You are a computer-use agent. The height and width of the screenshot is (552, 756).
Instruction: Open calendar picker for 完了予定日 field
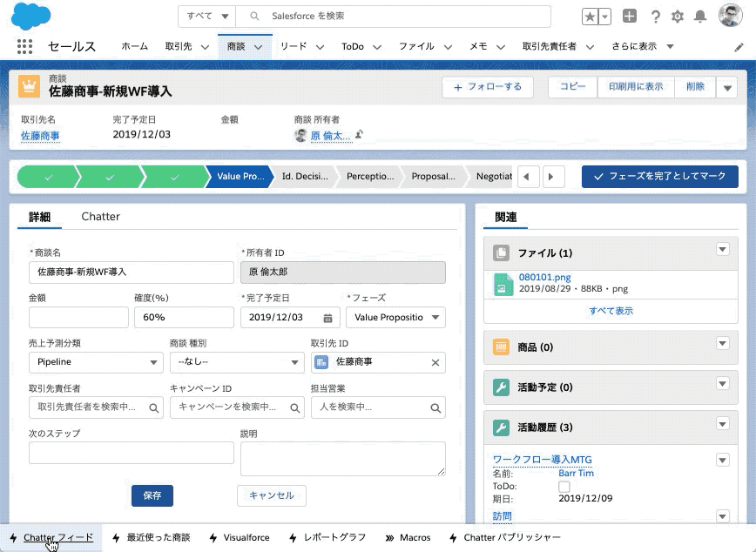pyautogui.click(x=327, y=318)
